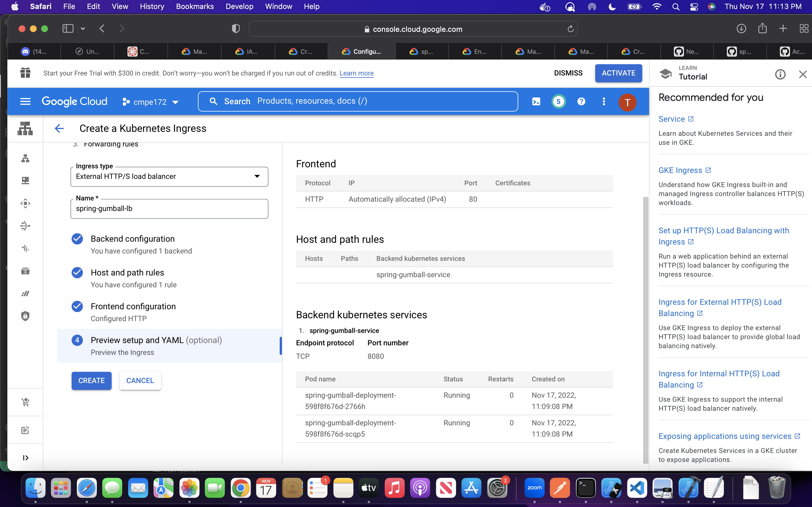Open the notifications badge showing 5
Viewport: 812px width, 507px height.
(x=558, y=102)
